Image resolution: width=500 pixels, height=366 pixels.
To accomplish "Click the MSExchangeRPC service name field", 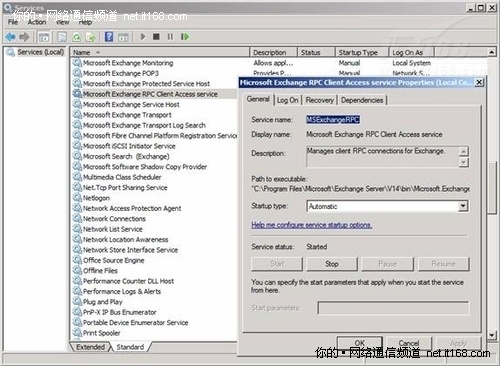I will (x=333, y=120).
